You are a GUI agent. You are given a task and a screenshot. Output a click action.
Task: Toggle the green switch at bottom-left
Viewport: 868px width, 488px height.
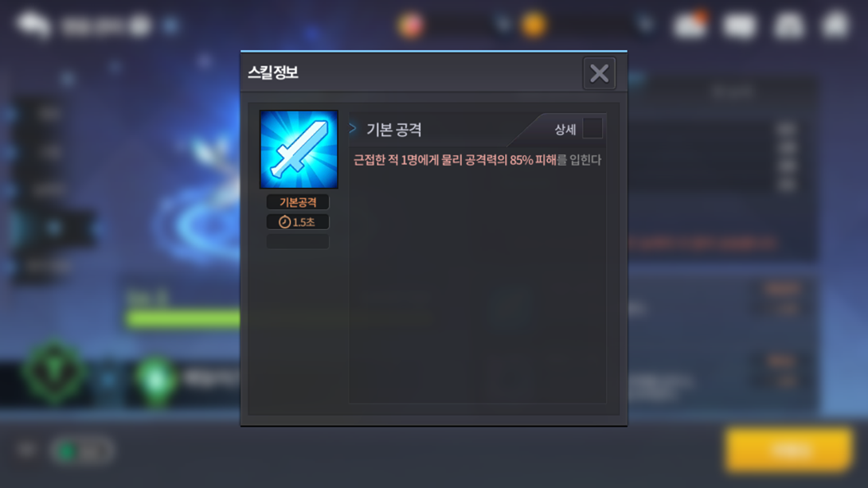pyautogui.click(x=82, y=451)
